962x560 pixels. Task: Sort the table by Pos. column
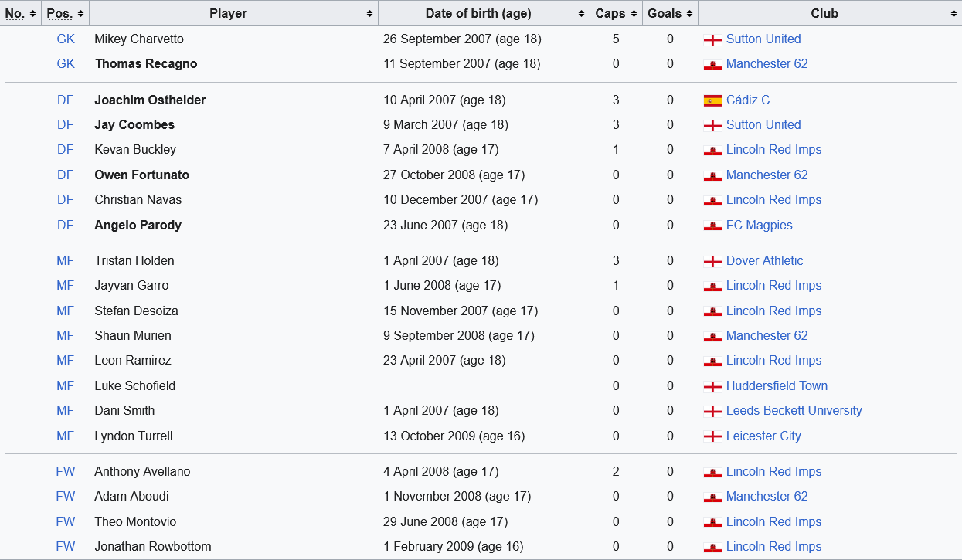[x=65, y=13]
